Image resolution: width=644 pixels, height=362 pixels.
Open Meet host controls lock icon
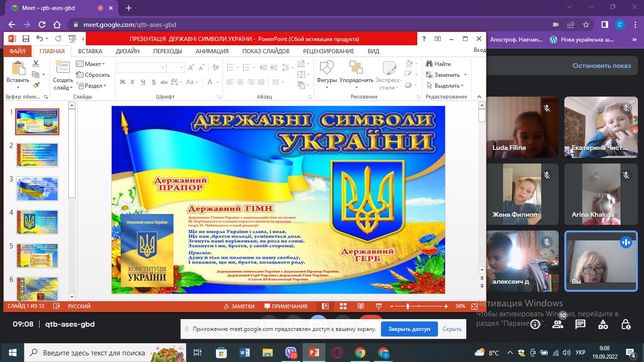pos(626,324)
